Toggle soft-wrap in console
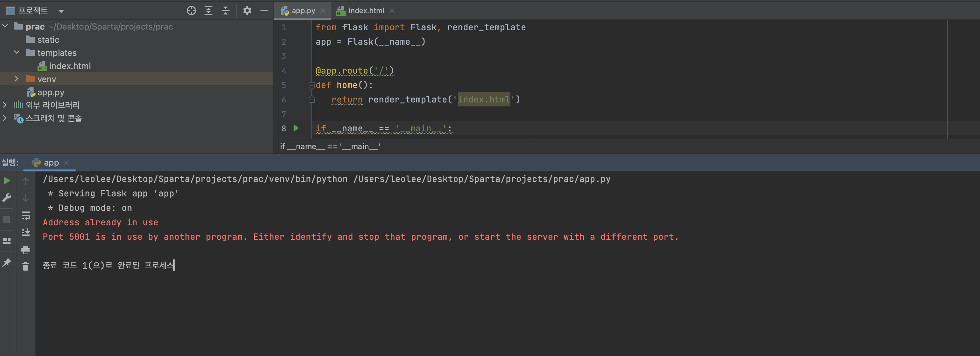Image resolution: width=980 pixels, height=356 pixels. click(x=26, y=215)
